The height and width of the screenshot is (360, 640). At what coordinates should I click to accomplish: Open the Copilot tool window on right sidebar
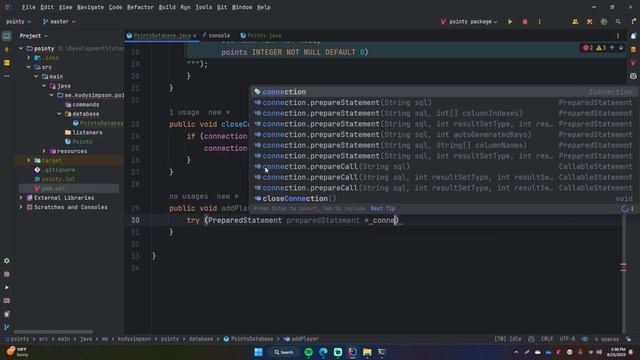633,76
